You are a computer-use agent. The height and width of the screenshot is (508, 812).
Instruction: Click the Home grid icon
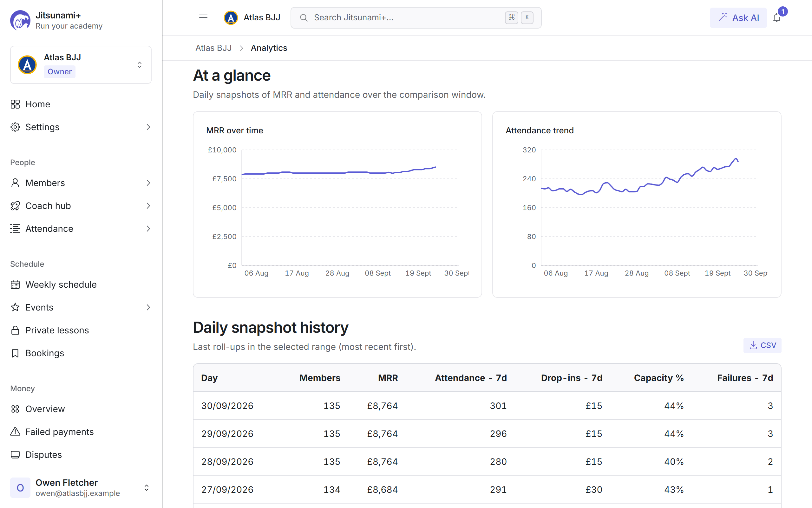[x=15, y=104]
